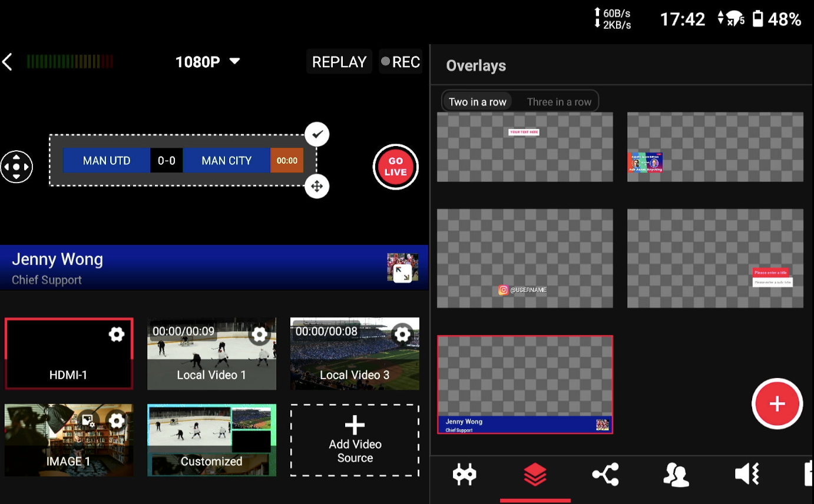Click the Jenny Wong lower-third title
This screenshot has width=814, height=504.
(58, 260)
